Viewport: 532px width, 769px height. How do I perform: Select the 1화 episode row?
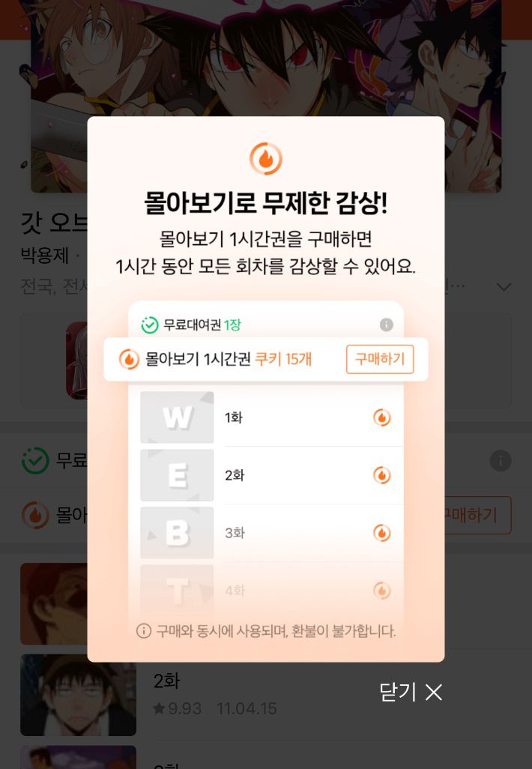[272, 417]
